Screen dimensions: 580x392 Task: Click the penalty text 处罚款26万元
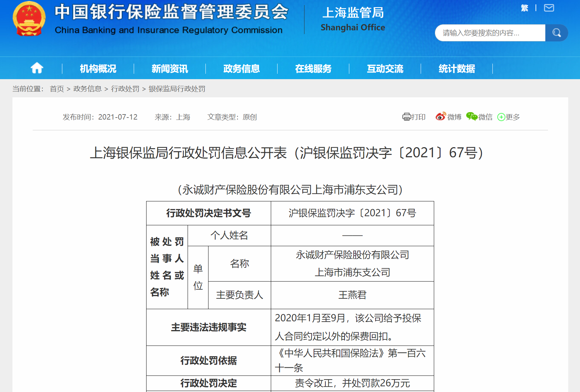352,383
